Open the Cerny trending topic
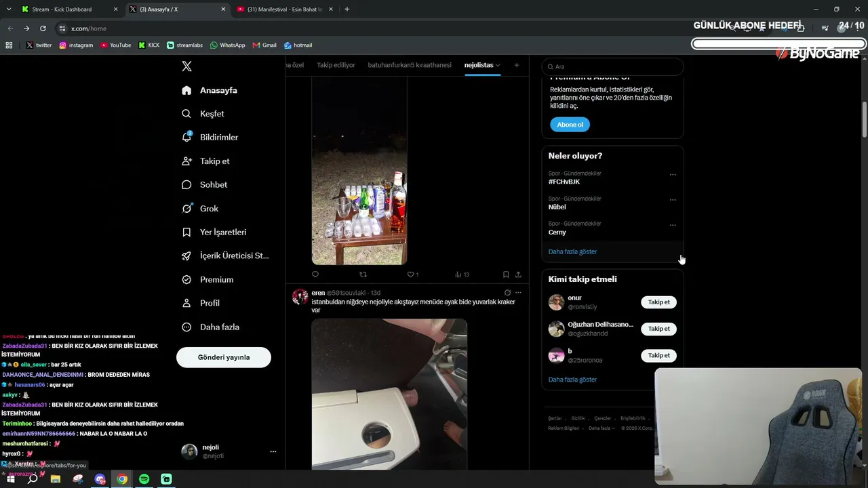Screen dimensions: 868x488 tap(557, 232)
